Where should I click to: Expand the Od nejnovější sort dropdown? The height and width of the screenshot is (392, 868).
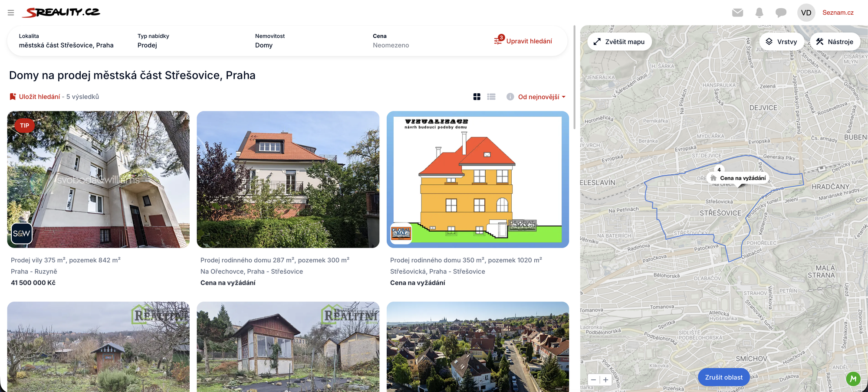[542, 97]
